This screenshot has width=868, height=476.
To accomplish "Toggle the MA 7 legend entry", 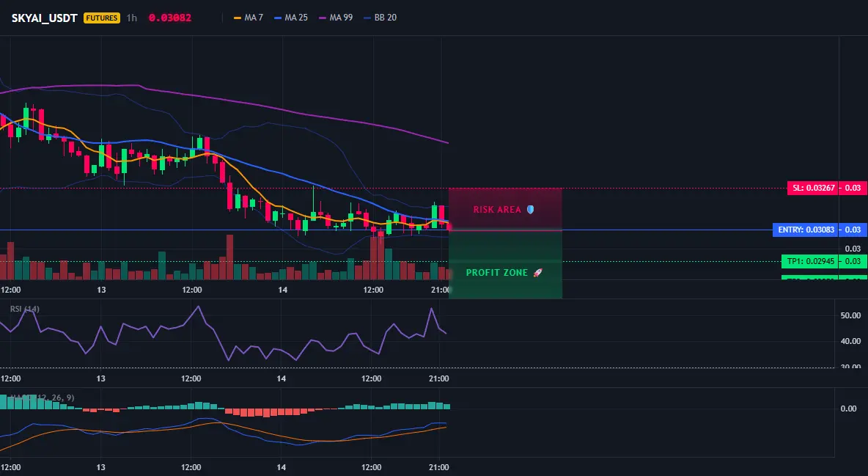I will [249, 18].
